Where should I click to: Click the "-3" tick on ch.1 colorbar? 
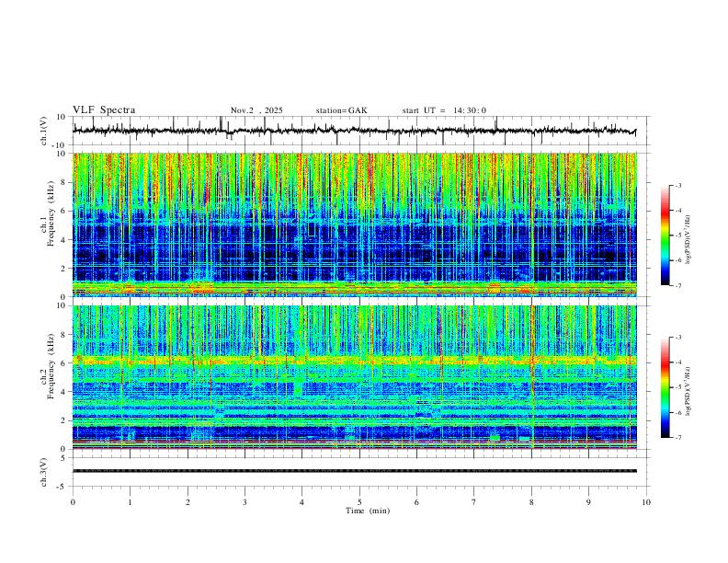click(x=678, y=185)
